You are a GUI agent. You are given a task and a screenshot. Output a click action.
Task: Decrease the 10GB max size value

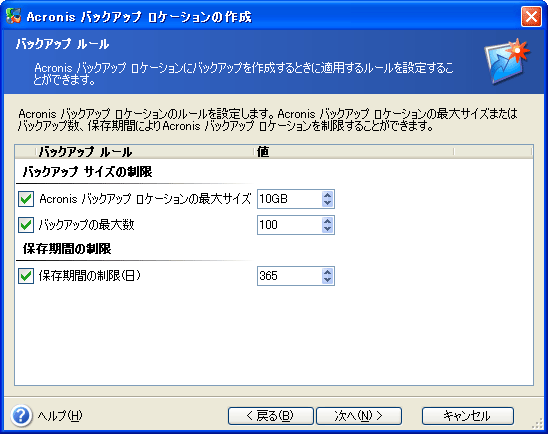click(327, 203)
